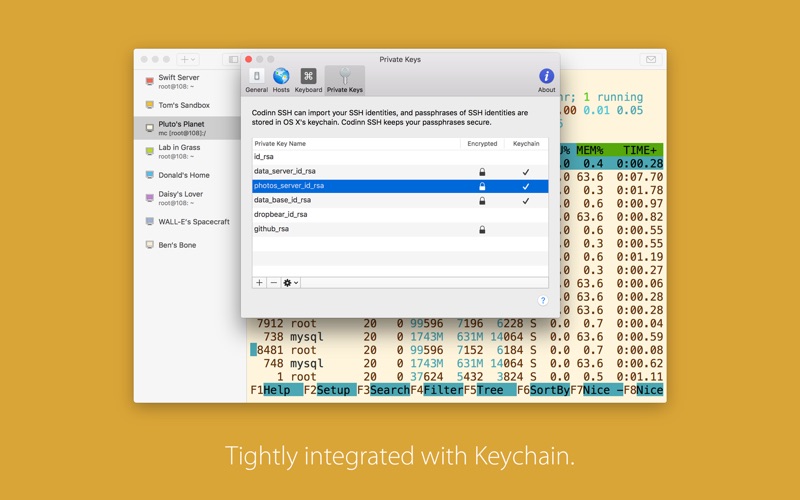800x500 pixels.
Task: Select the data_server_id_rsa key row
Action: (400, 171)
